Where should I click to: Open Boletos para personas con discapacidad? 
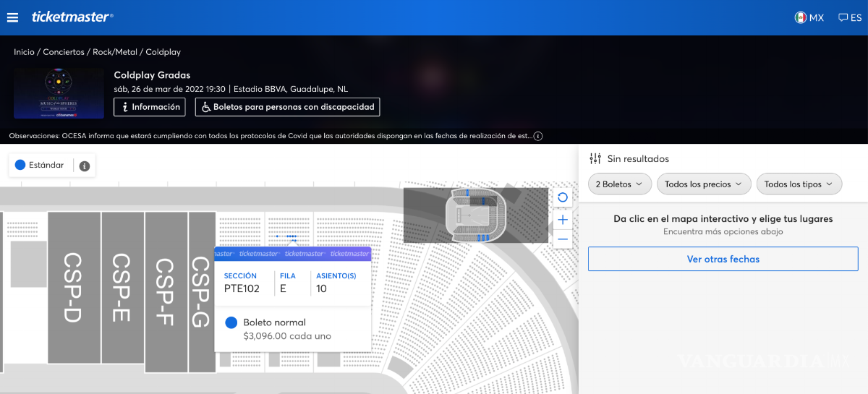[287, 107]
